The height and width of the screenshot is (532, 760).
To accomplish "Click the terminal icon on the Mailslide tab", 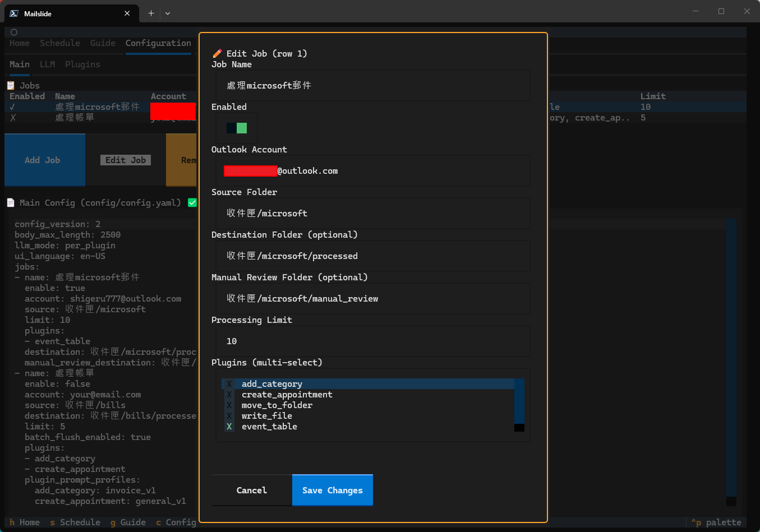I will [12, 13].
